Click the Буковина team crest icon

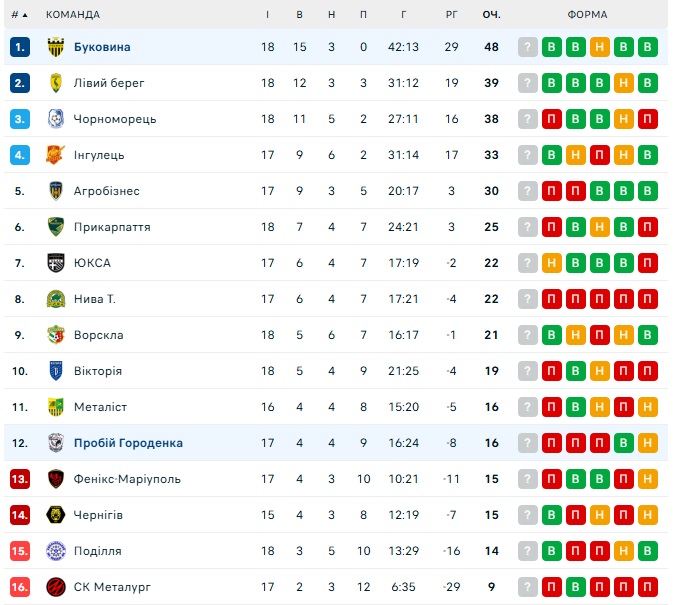click(x=56, y=47)
